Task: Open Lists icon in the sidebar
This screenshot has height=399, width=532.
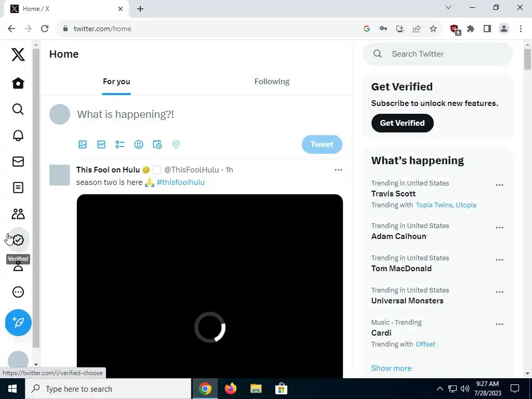Action: [18, 188]
